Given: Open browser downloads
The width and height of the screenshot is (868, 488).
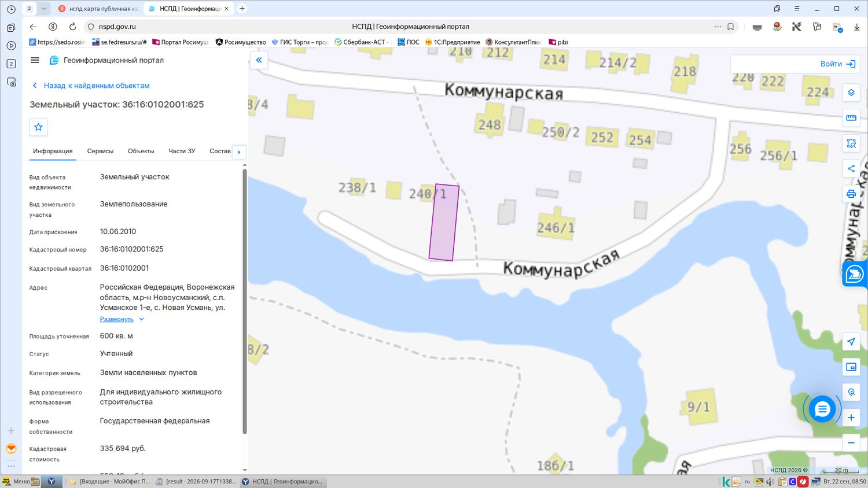Looking at the screenshot, I should tap(856, 27).
